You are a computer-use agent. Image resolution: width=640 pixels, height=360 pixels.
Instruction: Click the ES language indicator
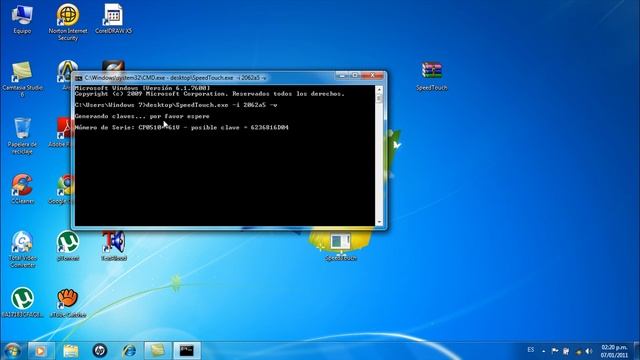click(531, 350)
